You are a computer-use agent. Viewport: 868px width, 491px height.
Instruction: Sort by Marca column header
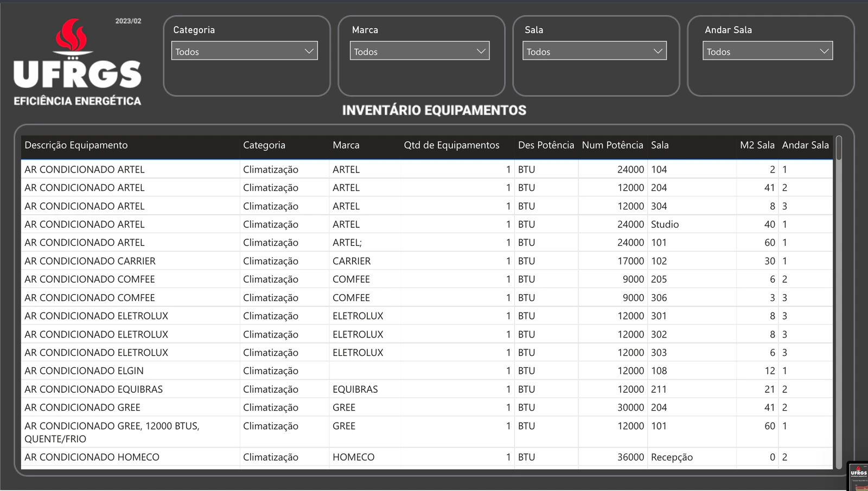(x=346, y=145)
